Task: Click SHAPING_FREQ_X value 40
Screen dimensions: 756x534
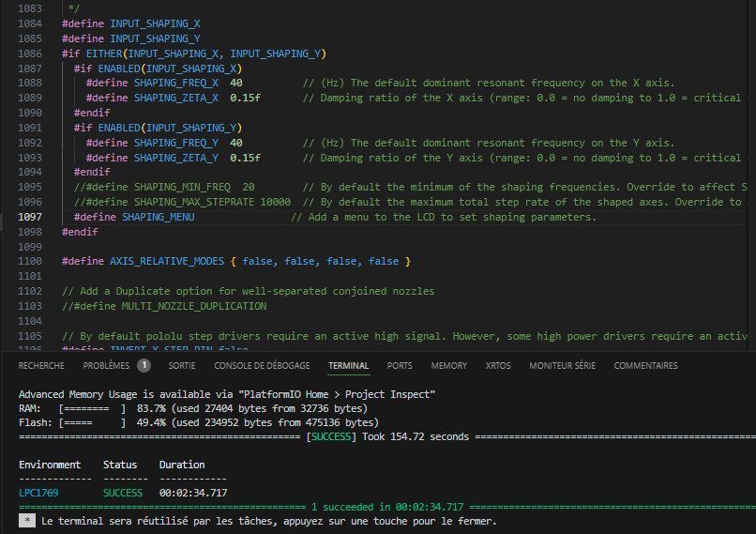Action: click(236, 83)
